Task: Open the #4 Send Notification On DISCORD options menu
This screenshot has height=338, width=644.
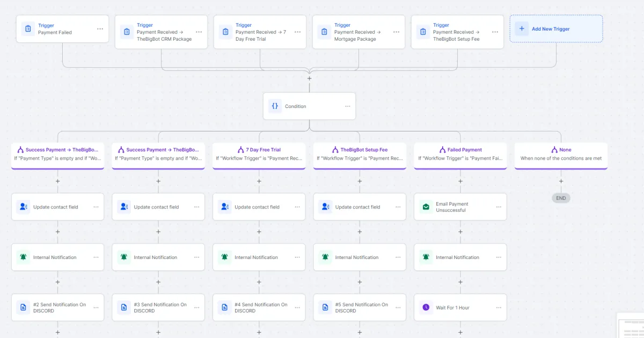Action: click(x=297, y=307)
